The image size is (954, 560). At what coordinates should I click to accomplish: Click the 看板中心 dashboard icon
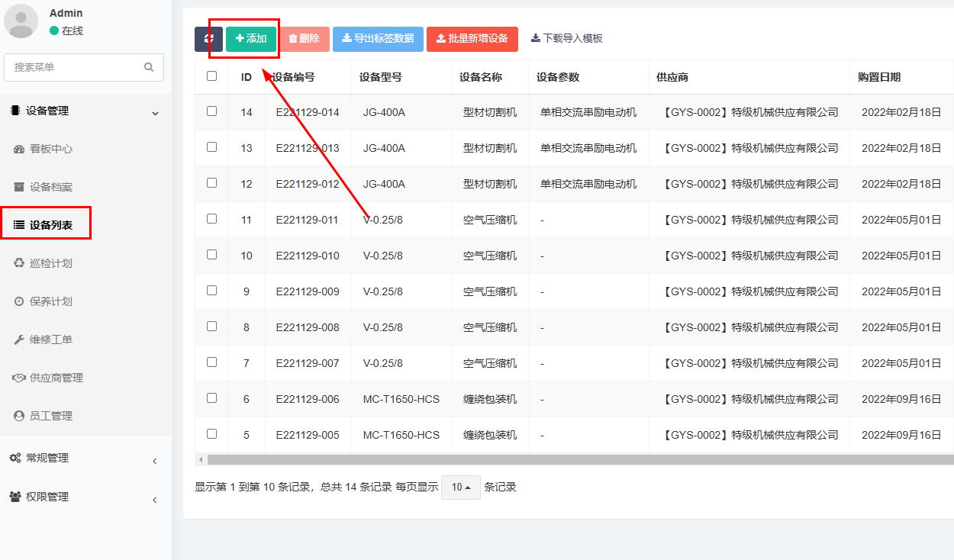tap(19, 150)
